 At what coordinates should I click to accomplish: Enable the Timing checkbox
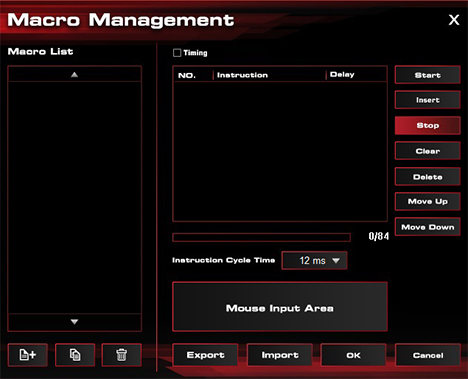coord(177,53)
